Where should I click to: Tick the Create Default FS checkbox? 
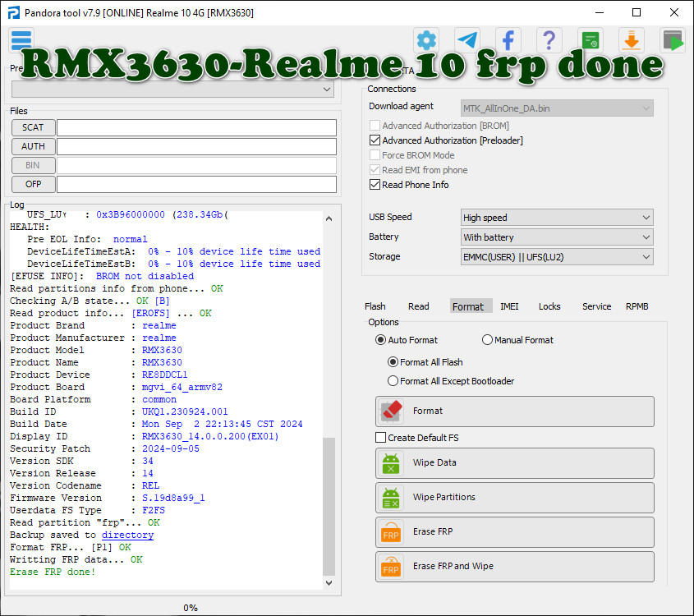click(380, 438)
